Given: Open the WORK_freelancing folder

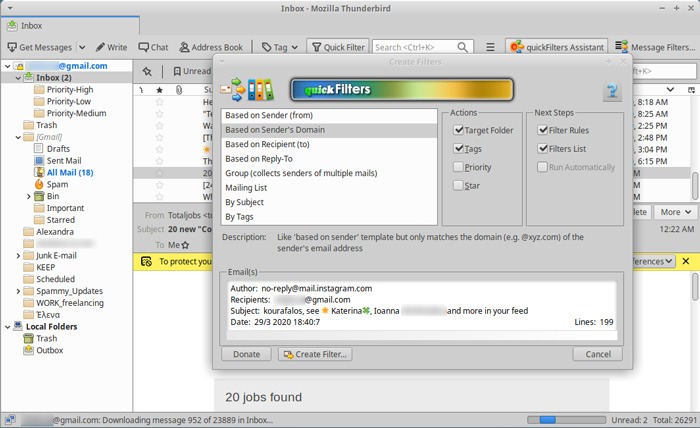Looking at the screenshot, I should click(70, 303).
